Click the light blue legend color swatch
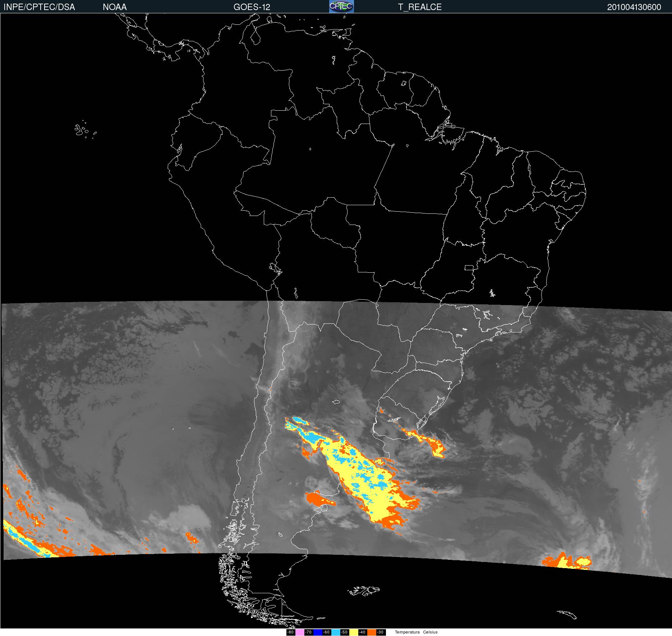This screenshot has width=672, height=636. (x=336, y=632)
